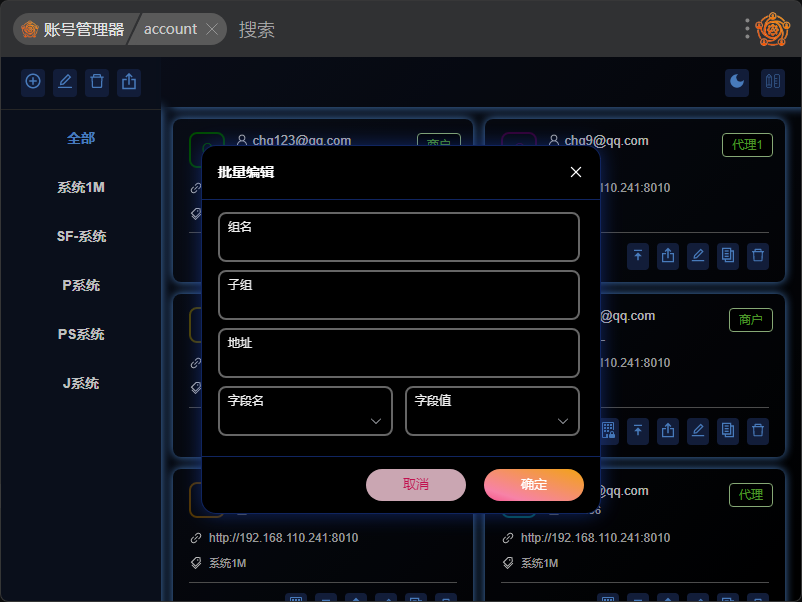Click copy icon on 商户 card
Viewport: 802px width, 602px height.
point(728,430)
